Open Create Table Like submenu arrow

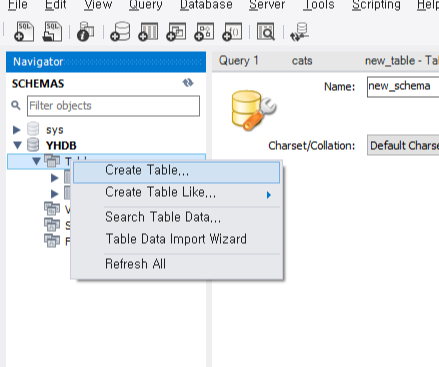tap(269, 195)
